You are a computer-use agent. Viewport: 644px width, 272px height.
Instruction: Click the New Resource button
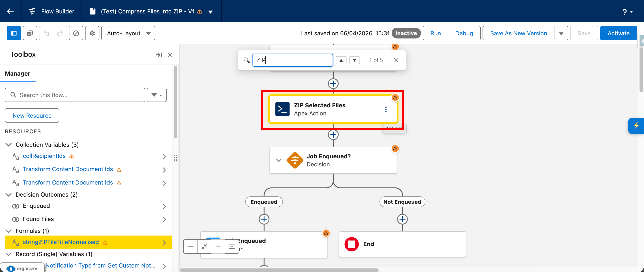[x=32, y=115]
